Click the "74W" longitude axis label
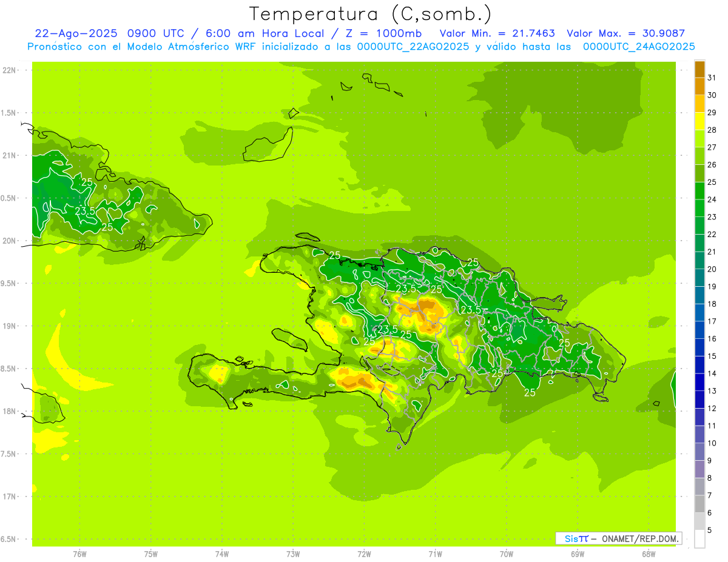The height and width of the screenshot is (562, 728). pos(222,554)
